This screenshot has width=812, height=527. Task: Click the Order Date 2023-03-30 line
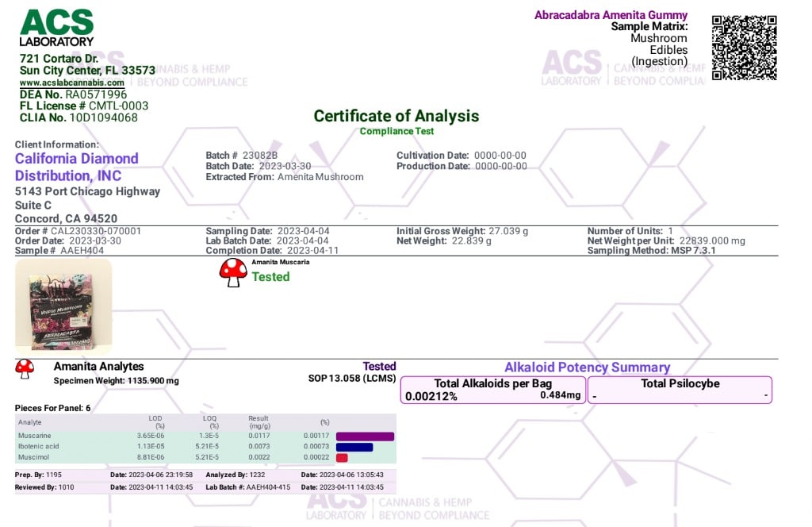(x=68, y=241)
